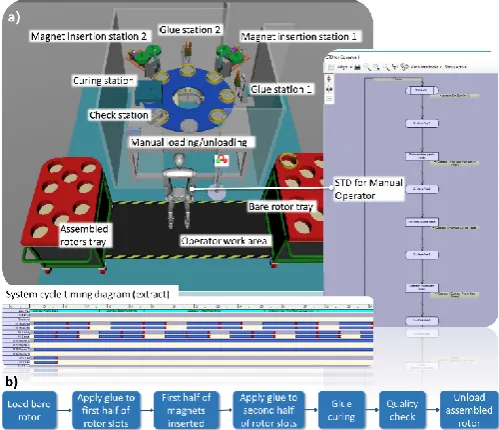Select the operator mannequin in 3D view

178,190
